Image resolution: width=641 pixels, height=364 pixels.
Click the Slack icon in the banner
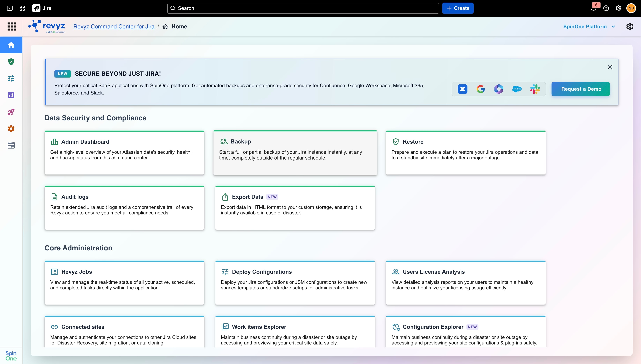click(535, 89)
